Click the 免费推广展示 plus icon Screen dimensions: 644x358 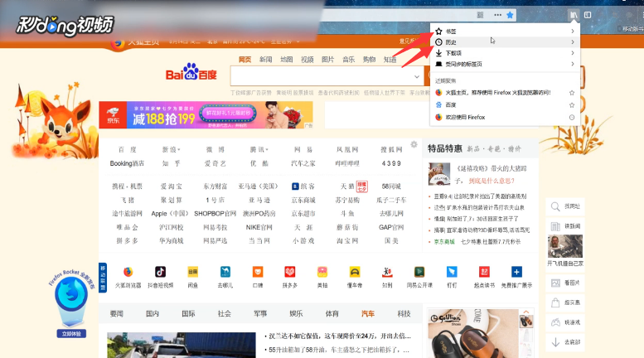[x=516, y=272]
